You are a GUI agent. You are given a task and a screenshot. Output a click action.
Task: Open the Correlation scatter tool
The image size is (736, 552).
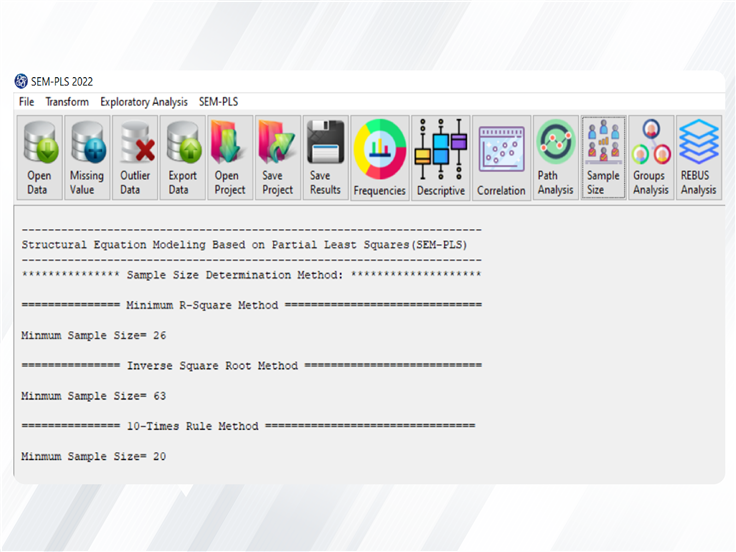[x=501, y=158]
